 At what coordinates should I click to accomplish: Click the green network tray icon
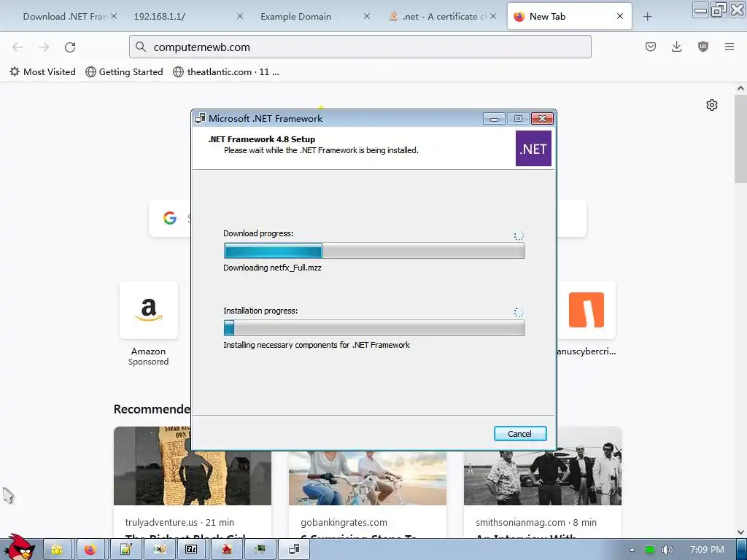click(x=649, y=550)
